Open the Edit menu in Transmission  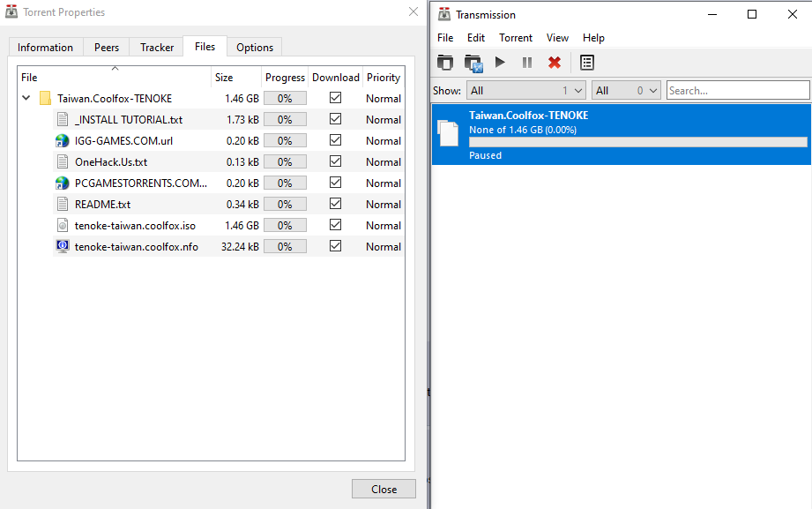tap(476, 38)
